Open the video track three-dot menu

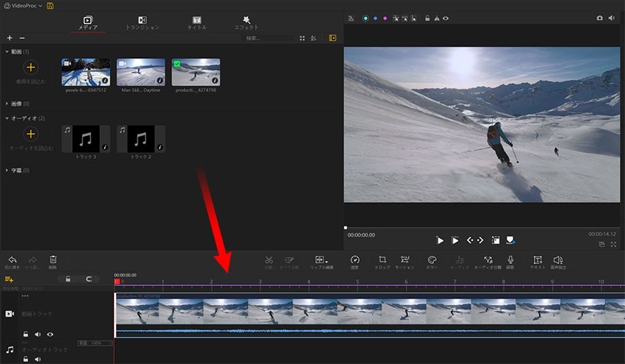[x=25, y=296]
